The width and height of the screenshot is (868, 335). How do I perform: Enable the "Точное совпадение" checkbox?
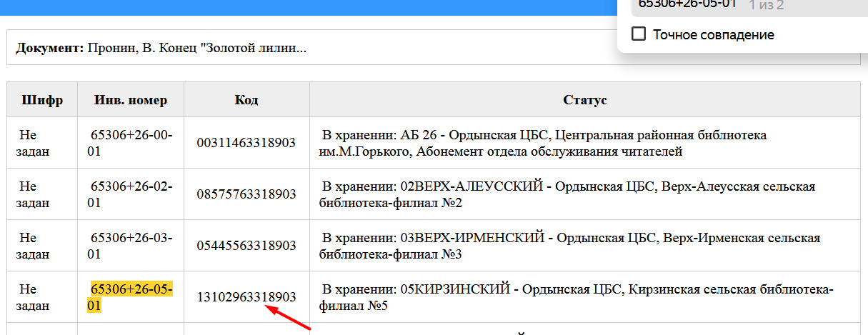click(639, 34)
